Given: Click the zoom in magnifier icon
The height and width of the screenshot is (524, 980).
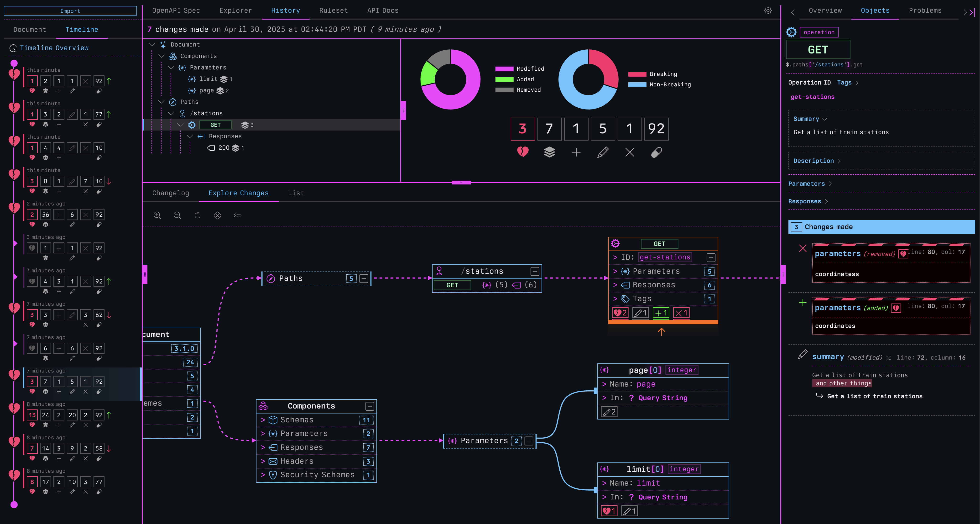Looking at the screenshot, I should pyautogui.click(x=157, y=215).
